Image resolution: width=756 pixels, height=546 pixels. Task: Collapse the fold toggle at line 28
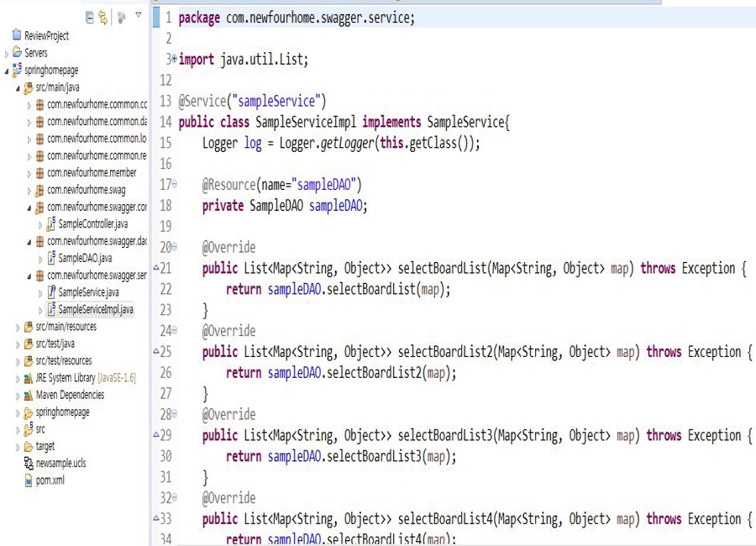point(175,414)
